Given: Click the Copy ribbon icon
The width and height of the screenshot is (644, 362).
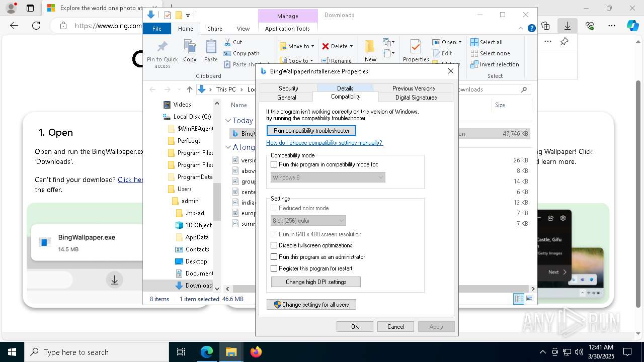Looking at the screenshot, I should click(x=190, y=51).
